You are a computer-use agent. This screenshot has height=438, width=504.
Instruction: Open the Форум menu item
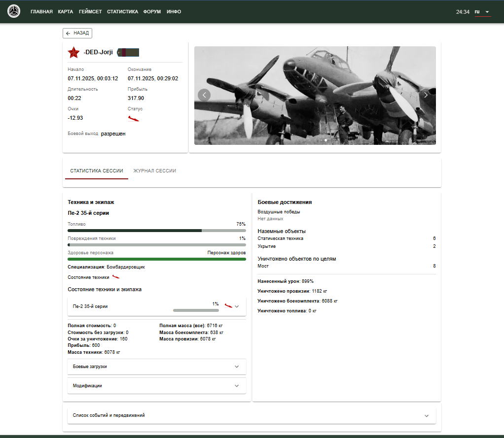tap(152, 11)
